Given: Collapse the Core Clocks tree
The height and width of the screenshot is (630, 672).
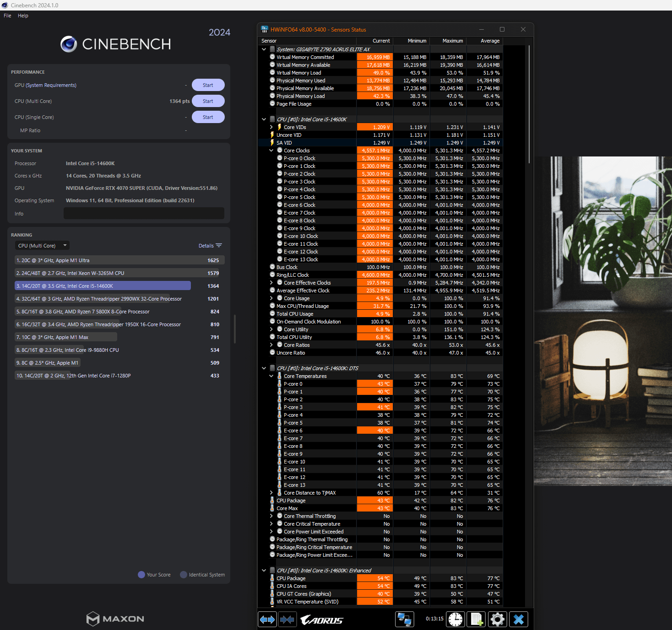Looking at the screenshot, I should pyautogui.click(x=271, y=151).
